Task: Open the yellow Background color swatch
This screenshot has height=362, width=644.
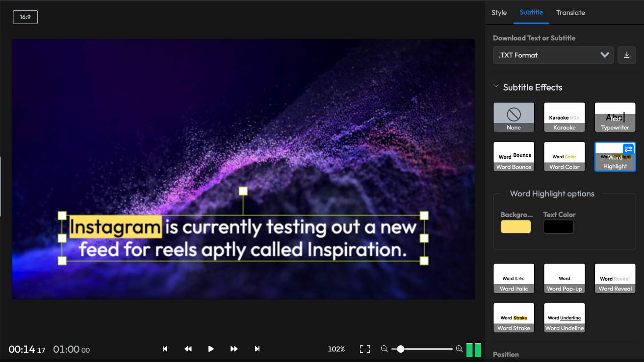Action: point(515,227)
